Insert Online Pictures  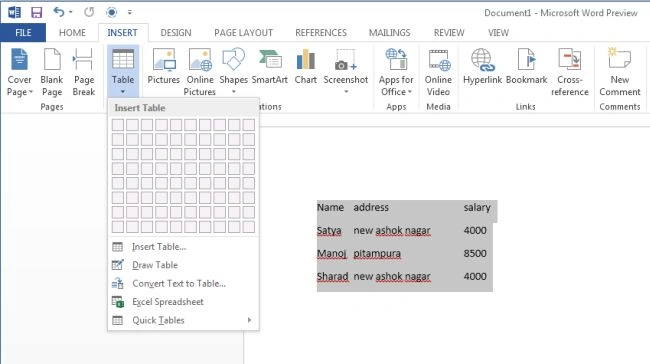(x=200, y=72)
